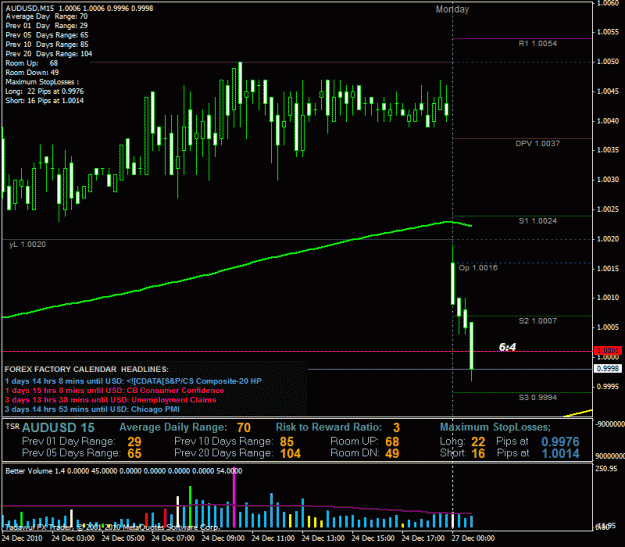
Task: Open the Unemployment Claims headline
Action: coord(110,400)
